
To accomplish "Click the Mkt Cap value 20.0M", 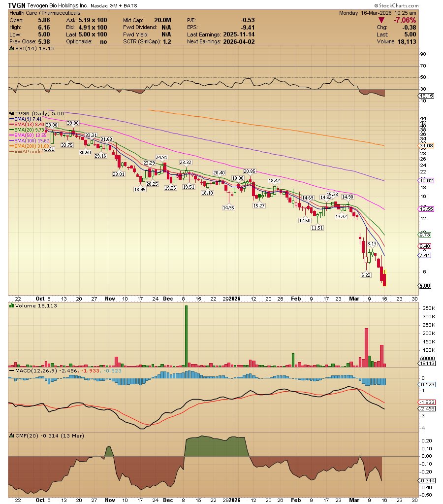I will pyautogui.click(x=162, y=20).
